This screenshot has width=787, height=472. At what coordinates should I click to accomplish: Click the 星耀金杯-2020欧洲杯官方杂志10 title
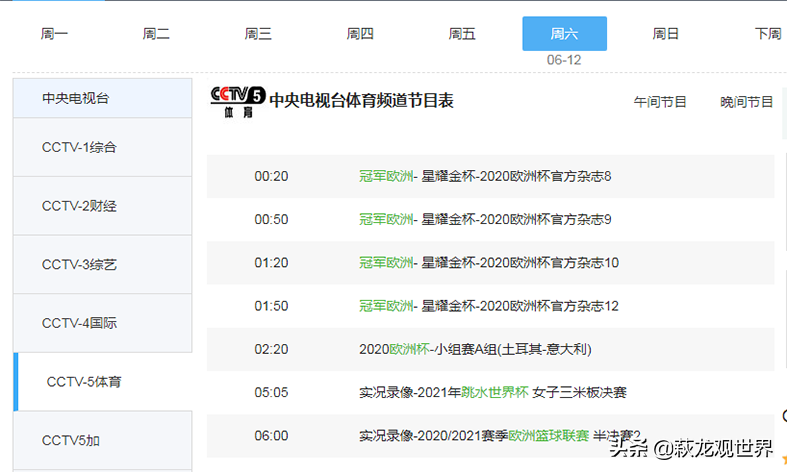click(x=520, y=263)
